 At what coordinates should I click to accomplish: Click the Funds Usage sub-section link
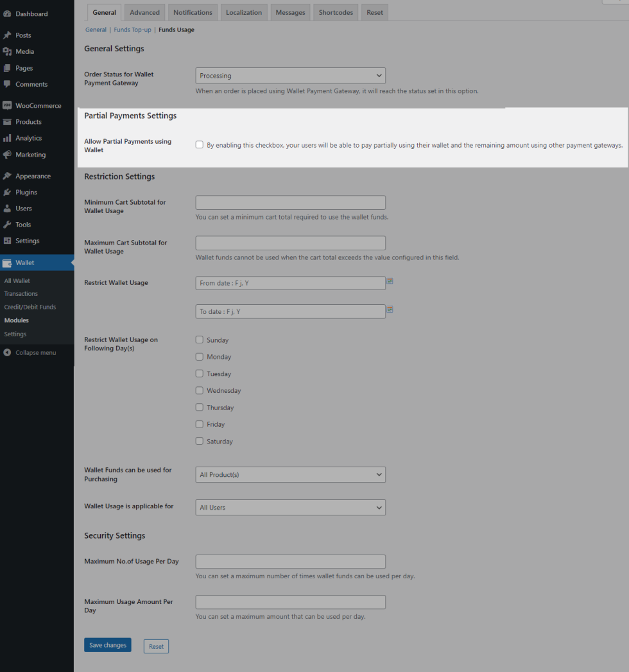point(177,30)
